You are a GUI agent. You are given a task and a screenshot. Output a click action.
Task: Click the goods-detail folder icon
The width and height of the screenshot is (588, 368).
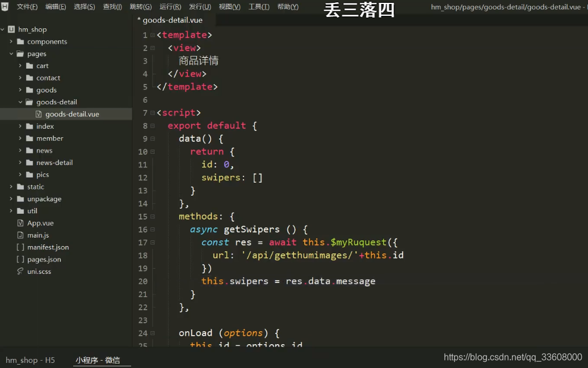pyautogui.click(x=30, y=102)
